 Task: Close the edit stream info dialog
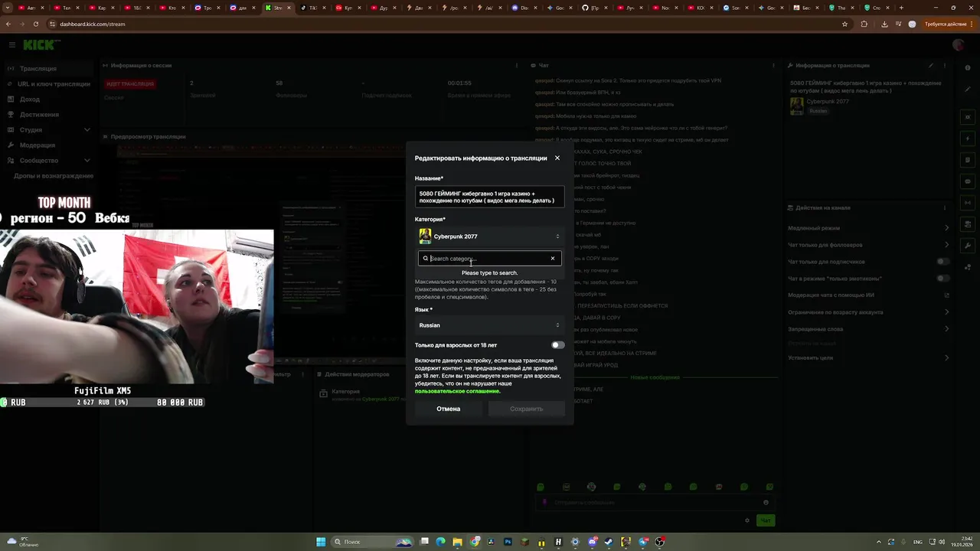pos(557,158)
